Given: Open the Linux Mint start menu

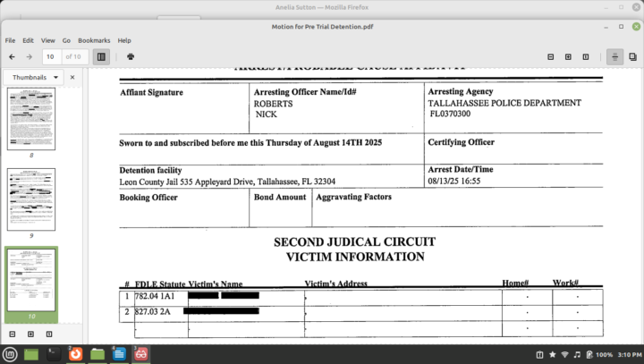Looking at the screenshot, I should point(10,354).
